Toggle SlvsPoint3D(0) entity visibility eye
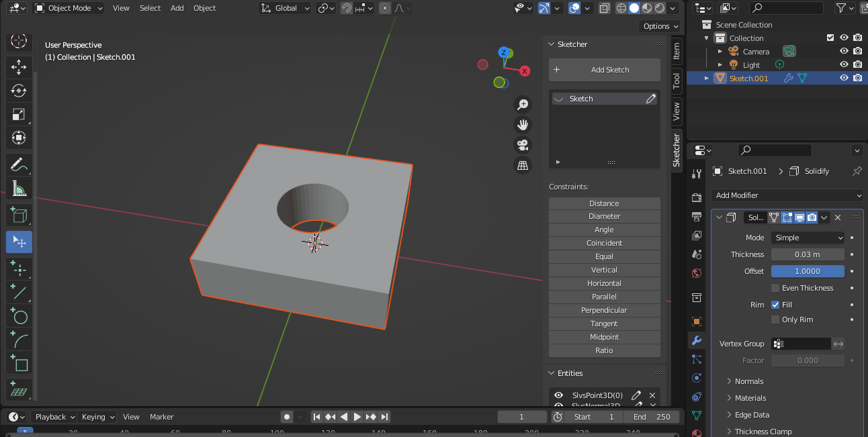This screenshot has height=437, width=868. pos(558,395)
